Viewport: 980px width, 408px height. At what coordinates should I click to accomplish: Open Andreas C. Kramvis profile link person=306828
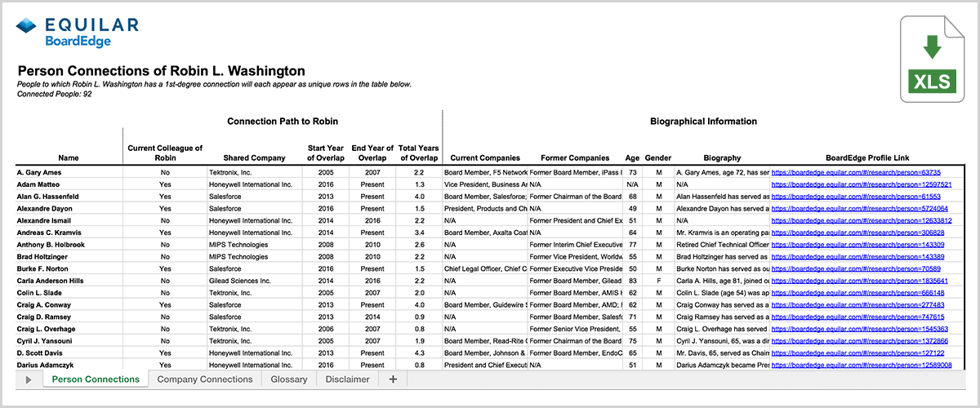click(858, 233)
